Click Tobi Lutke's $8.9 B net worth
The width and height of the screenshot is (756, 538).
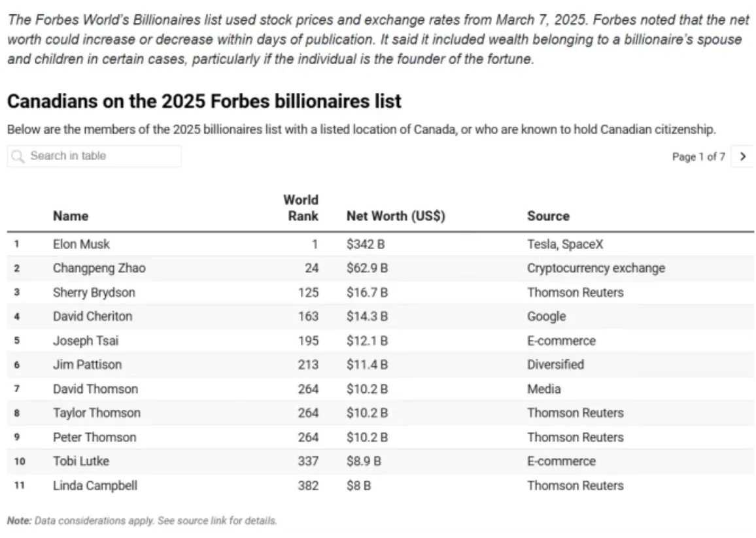[x=364, y=461]
